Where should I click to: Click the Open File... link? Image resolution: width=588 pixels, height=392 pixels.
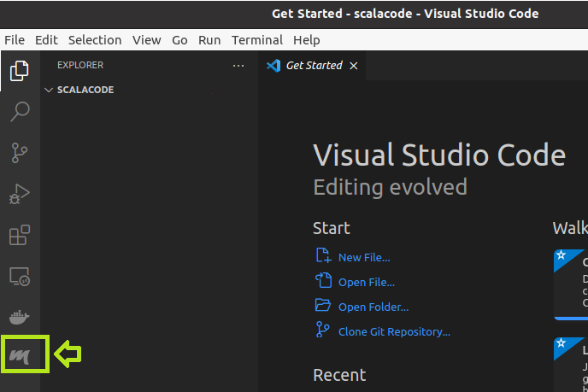tap(366, 282)
